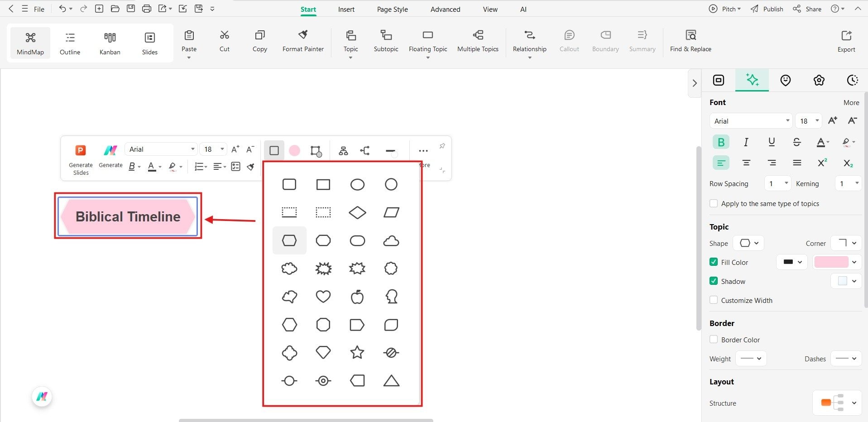Open Find & Replace
Screen dimensions: 868x422
tap(690, 41)
